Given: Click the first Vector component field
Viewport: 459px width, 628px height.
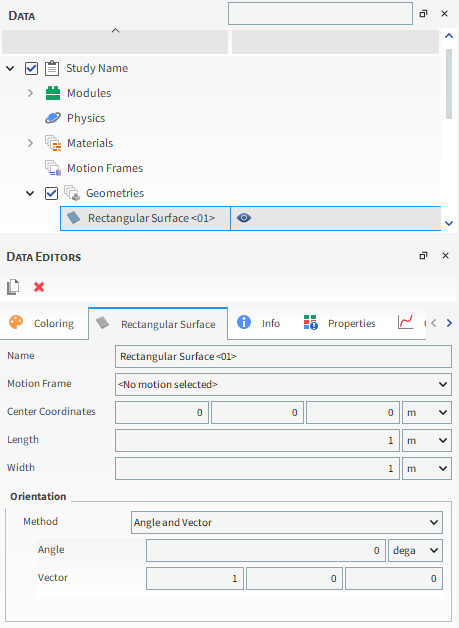Looking at the screenshot, I should tap(195, 578).
